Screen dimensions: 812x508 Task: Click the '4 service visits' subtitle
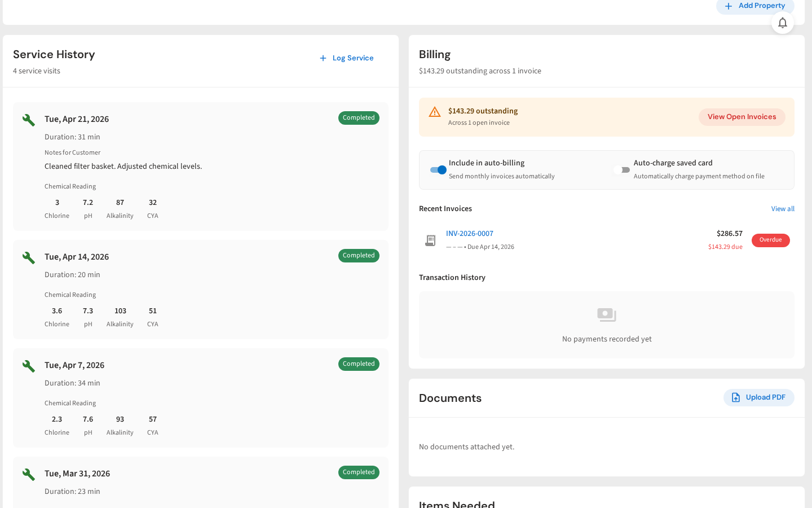click(x=37, y=71)
